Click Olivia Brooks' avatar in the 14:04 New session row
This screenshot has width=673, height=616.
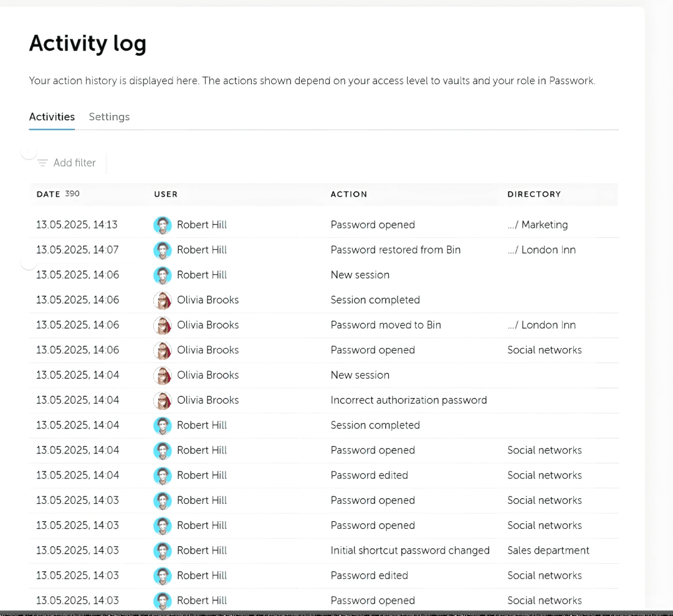(163, 375)
